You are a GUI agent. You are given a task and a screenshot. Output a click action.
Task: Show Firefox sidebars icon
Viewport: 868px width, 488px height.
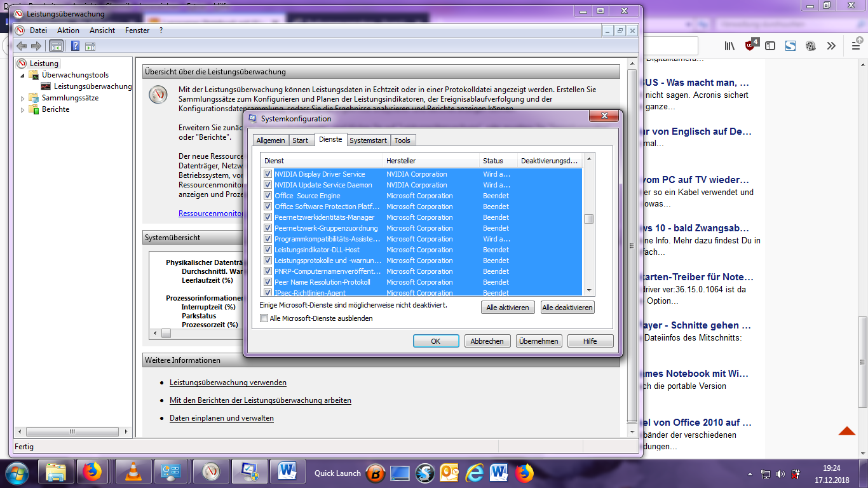(x=770, y=46)
